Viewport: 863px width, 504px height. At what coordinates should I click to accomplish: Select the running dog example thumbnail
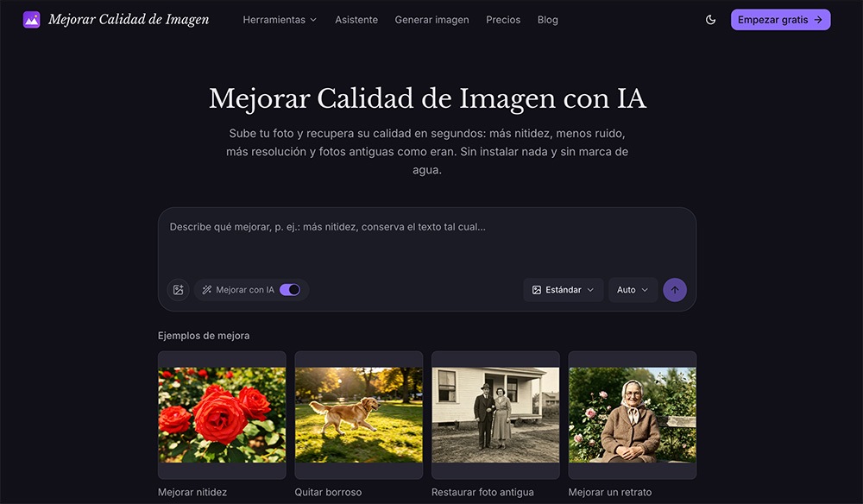point(359,415)
